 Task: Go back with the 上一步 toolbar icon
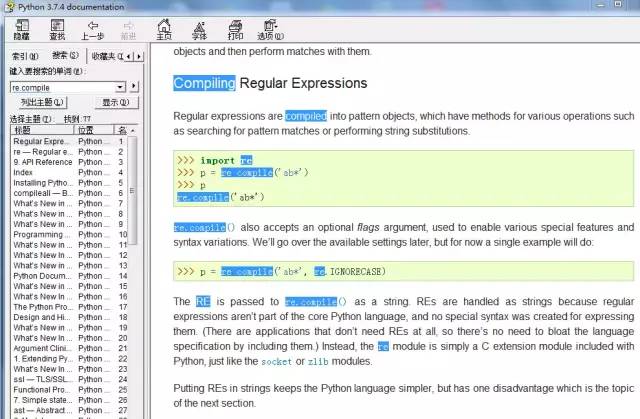click(x=93, y=30)
